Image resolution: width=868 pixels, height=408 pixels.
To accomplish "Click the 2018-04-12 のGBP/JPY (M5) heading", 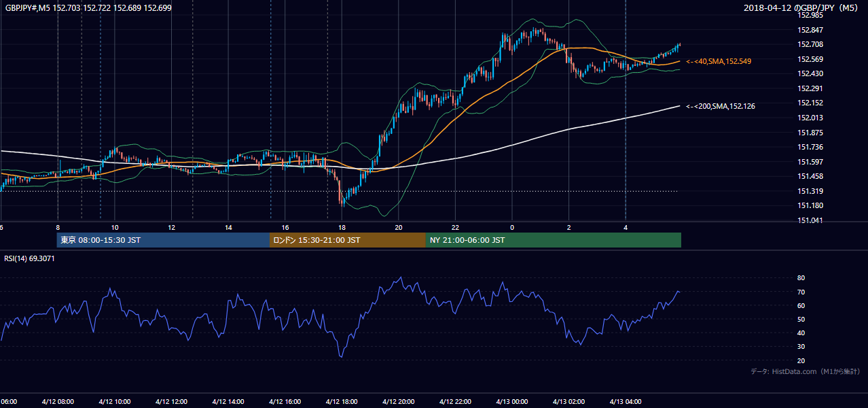I will pyautogui.click(x=802, y=8).
